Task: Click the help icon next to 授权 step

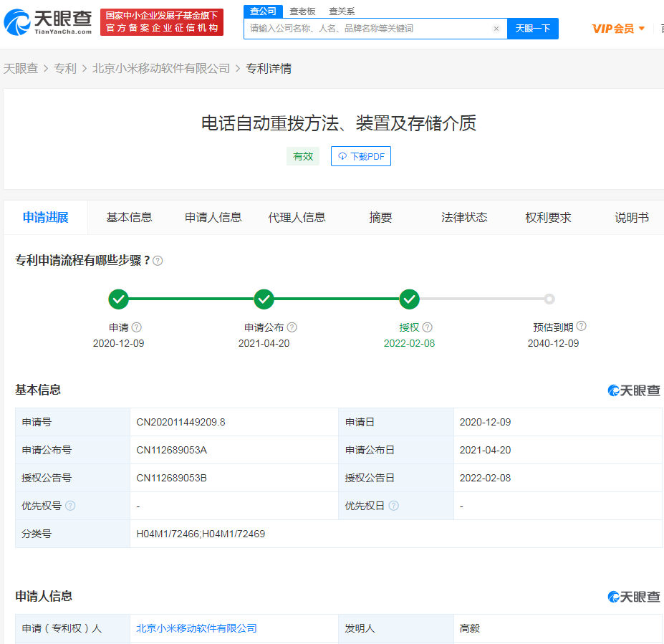Action: [x=428, y=327]
